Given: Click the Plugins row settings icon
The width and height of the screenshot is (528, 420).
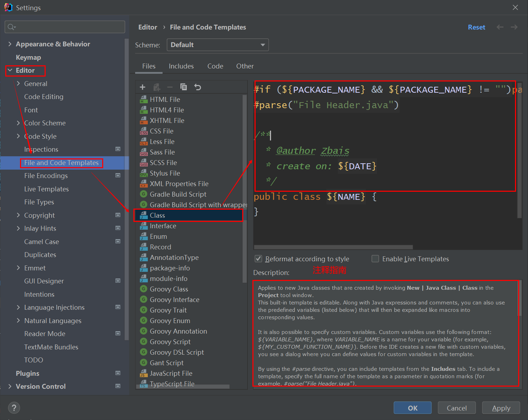Looking at the screenshot, I should tap(118, 373).
